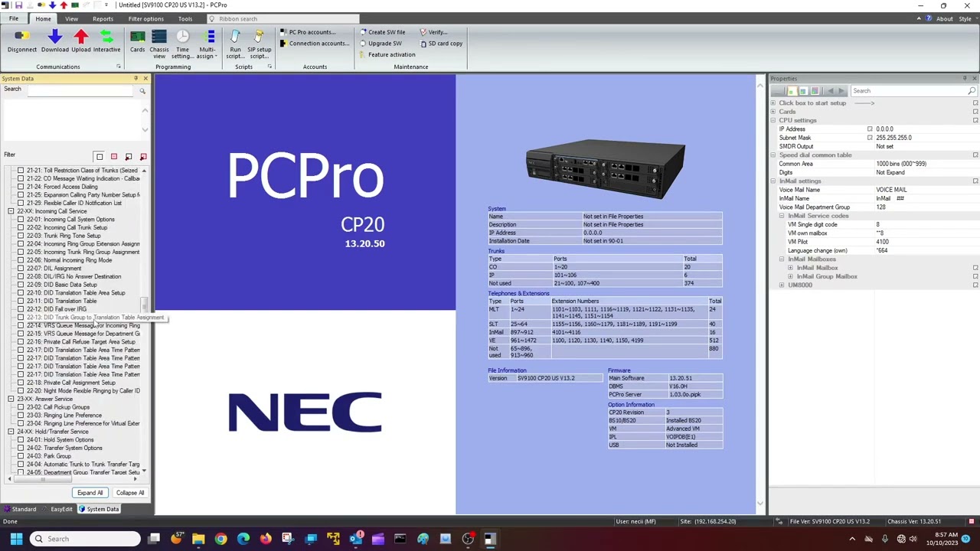980x551 pixels.
Task: Expand Click box to start setup
Action: (773, 103)
